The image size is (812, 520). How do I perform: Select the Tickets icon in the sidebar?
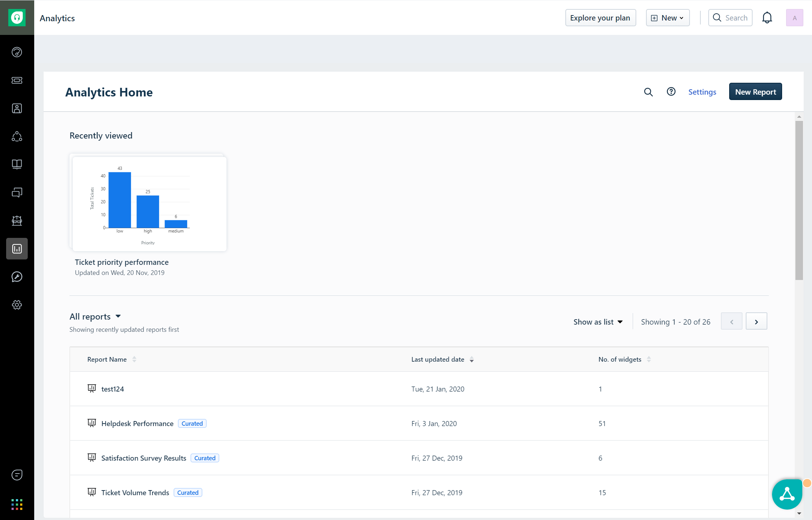point(17,81)
